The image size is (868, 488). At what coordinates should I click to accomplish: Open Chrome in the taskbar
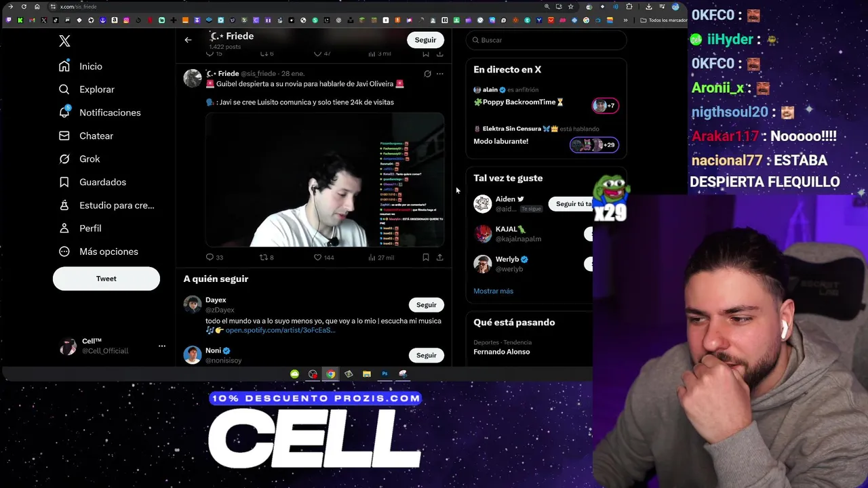pyautogui.click(x=330, y=374)
